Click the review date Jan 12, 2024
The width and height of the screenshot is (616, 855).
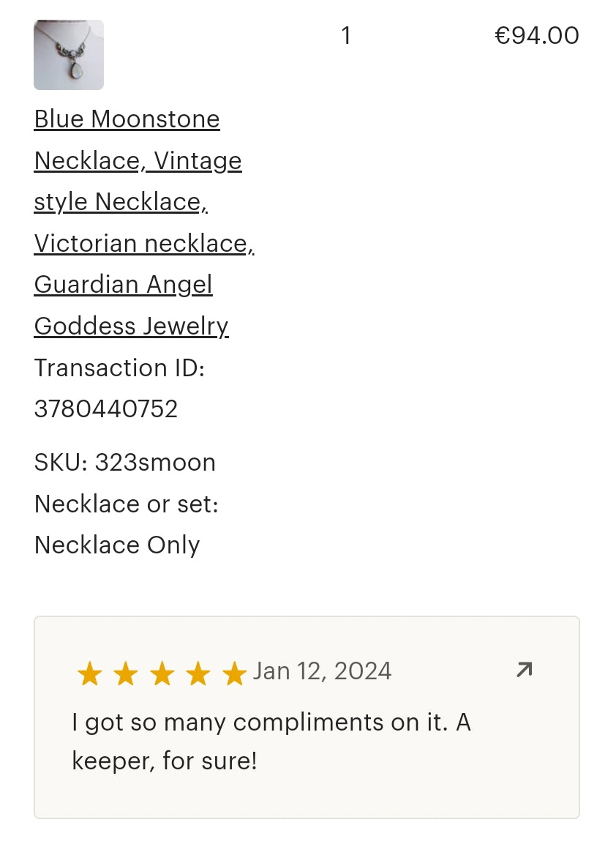tap(322, 671)
